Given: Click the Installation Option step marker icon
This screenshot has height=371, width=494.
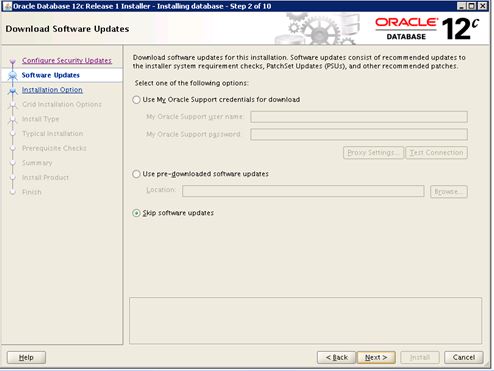Looking at the screenshot, I should click(13, 90).
